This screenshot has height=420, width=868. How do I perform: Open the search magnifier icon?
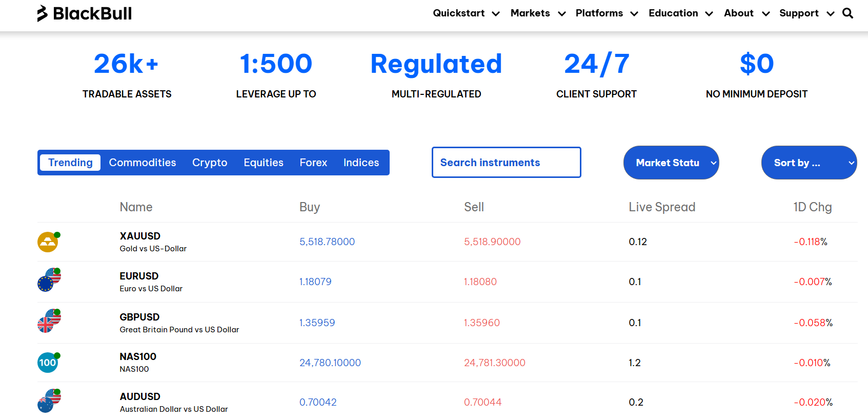(x=848, y=13)
